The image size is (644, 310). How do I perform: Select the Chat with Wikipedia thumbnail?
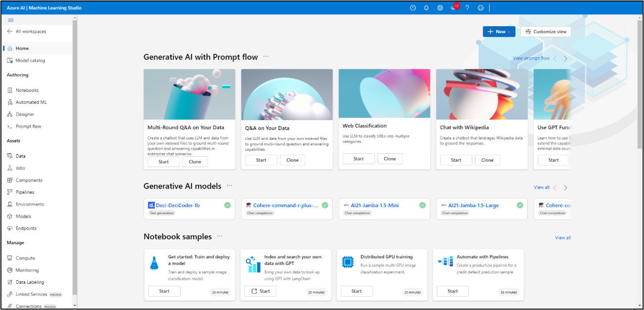point(482,94)
